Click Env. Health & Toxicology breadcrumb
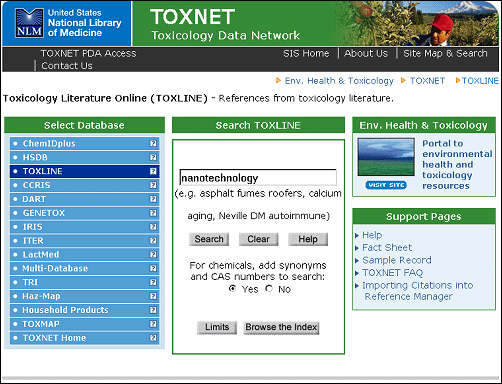 (x=339, y=81)
